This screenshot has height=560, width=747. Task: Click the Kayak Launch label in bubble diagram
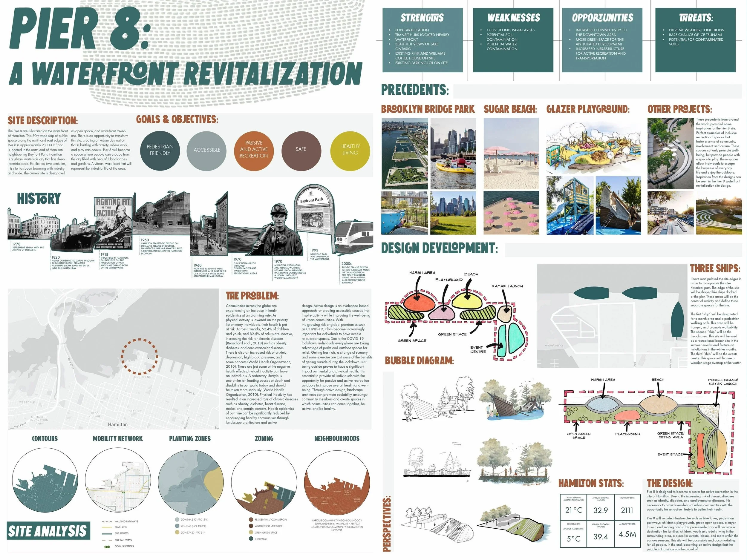pos(507,286)
